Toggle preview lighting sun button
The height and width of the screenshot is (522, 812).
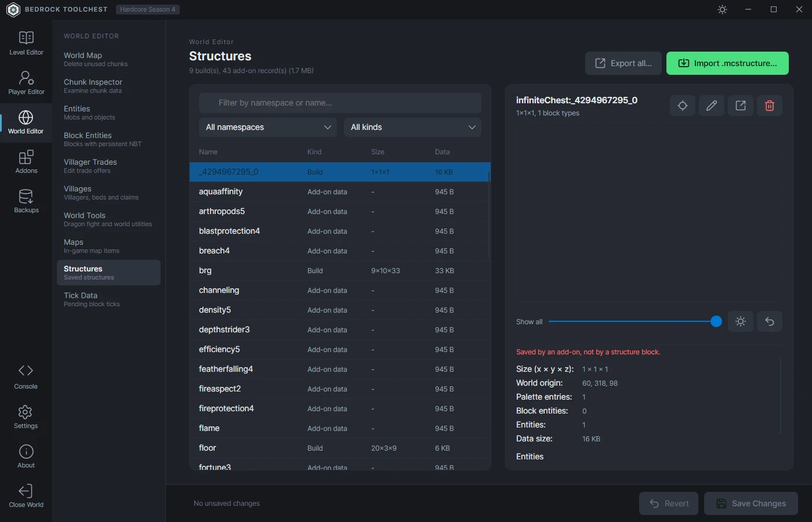click(741, 321)
